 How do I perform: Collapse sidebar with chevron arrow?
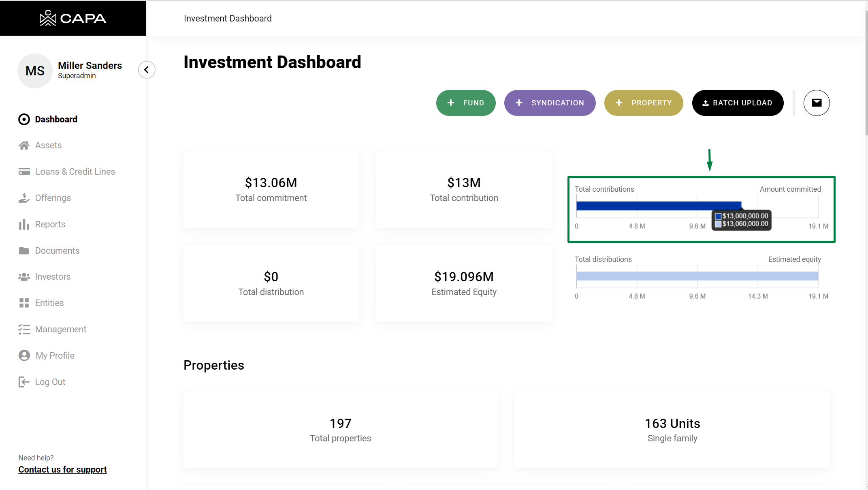147,70
